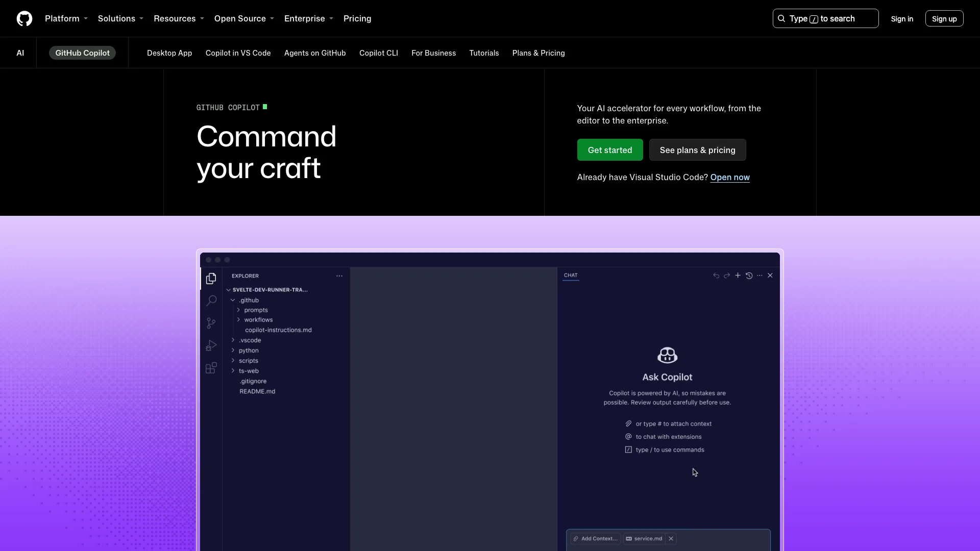This screenshot has height=551, width=980.
Task: Open Copilot in VS Code subnav item
Action: [x=238, y=53]
